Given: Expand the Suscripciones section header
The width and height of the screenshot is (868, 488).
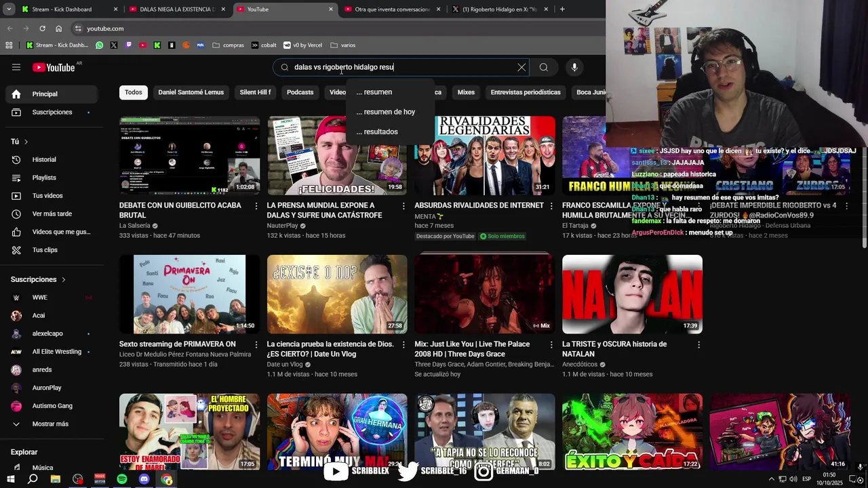Looking at the screenshot, I should click(x=38, y=279).
